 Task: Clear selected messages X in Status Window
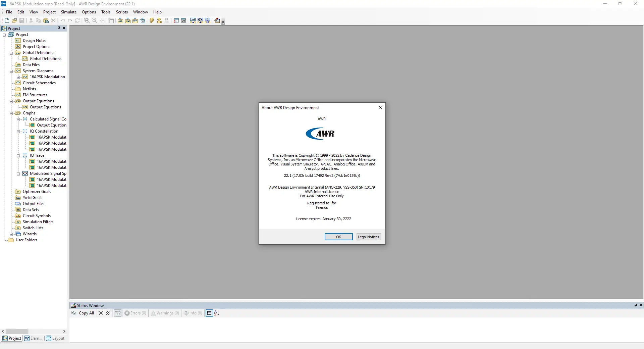click(101, 313)
